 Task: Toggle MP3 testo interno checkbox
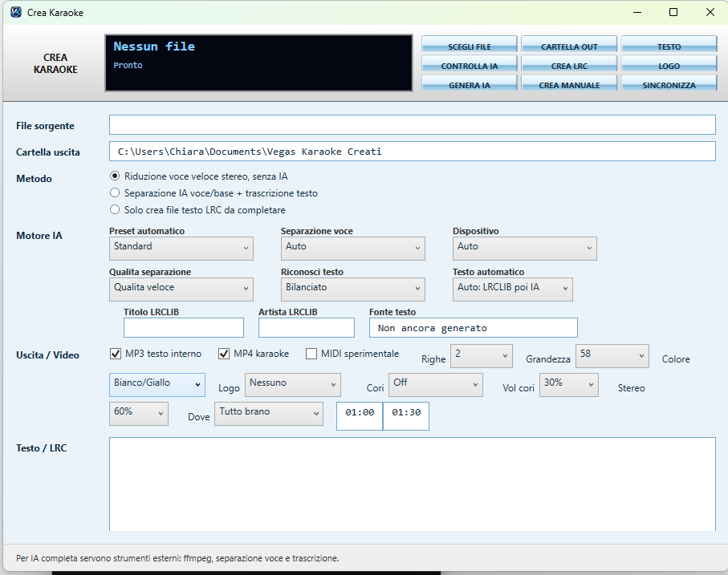tap(116, 354)
